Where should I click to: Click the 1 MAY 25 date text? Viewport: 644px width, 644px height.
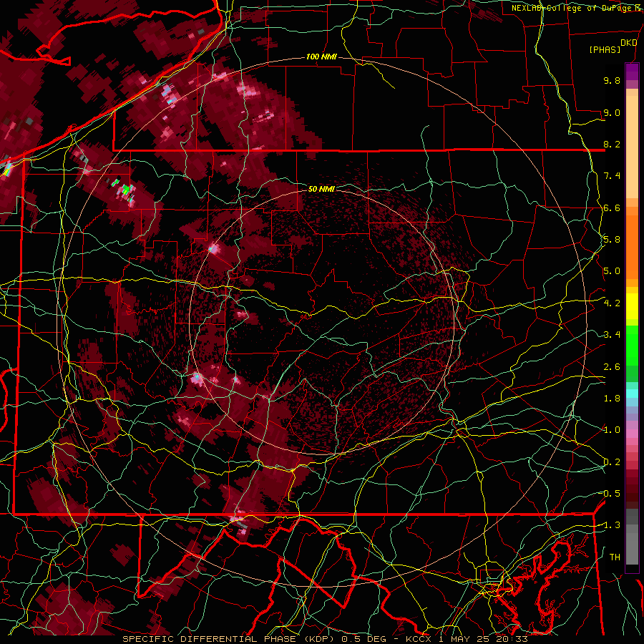pos(465,639)
